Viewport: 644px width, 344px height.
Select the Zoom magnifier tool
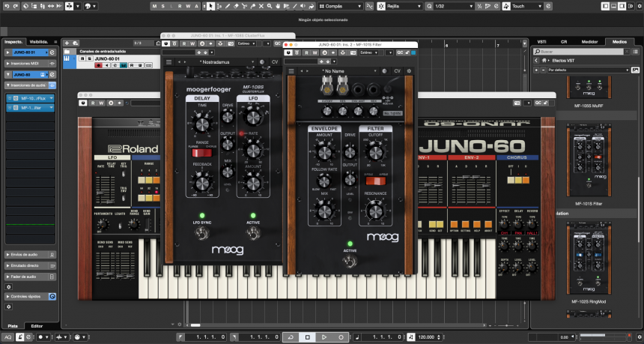(x=270, y=6)
